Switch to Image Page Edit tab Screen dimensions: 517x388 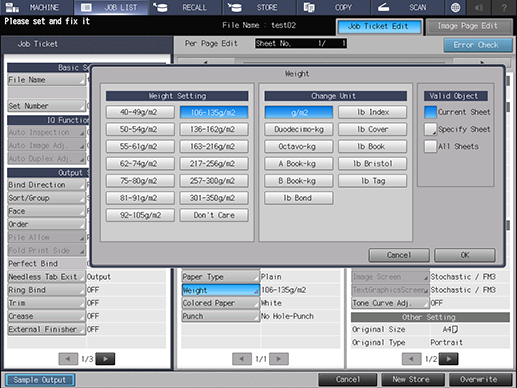tap(469, 26)
